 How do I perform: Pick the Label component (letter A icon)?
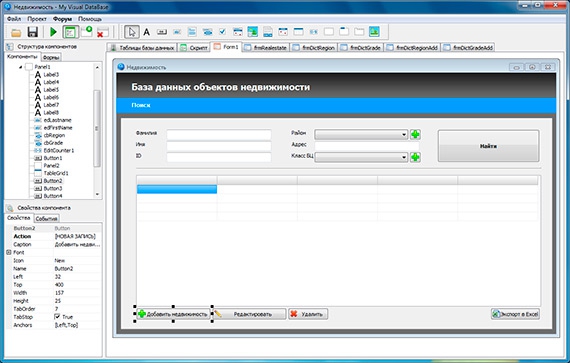coord(146,32)
